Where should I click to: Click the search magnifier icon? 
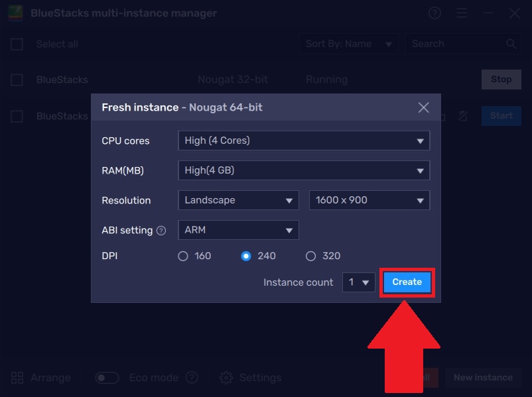coord(511,44)
